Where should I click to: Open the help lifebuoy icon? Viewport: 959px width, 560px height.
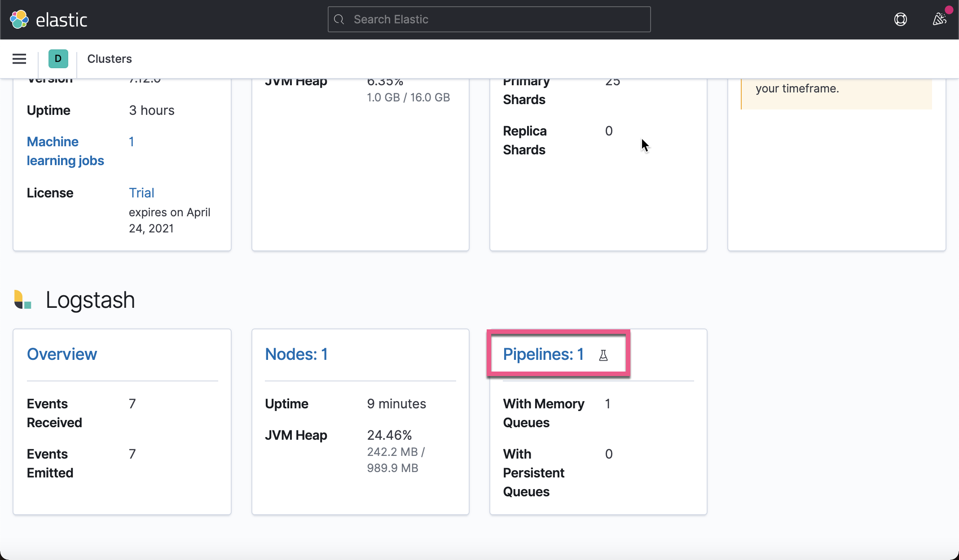[900, 19]
